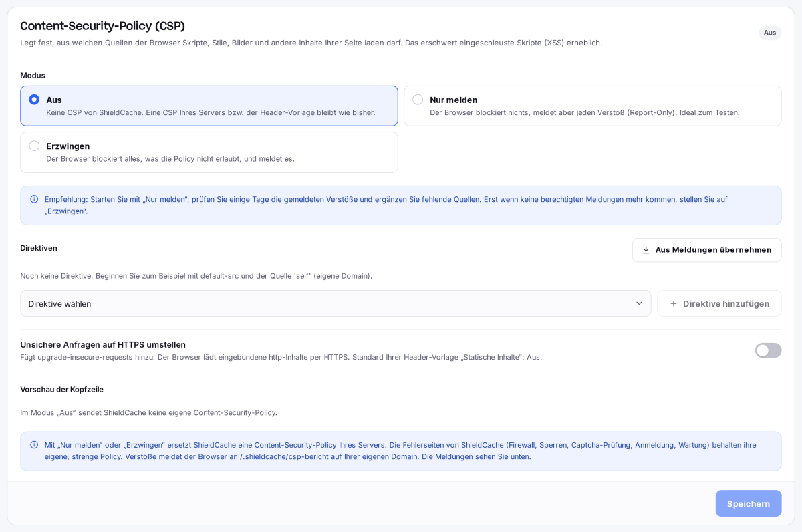Click the description starting "Legt fest, aus welchen Quellen"
Image resolution: width=802 pixels, height=532 pixels.
(x=311, y=43)
